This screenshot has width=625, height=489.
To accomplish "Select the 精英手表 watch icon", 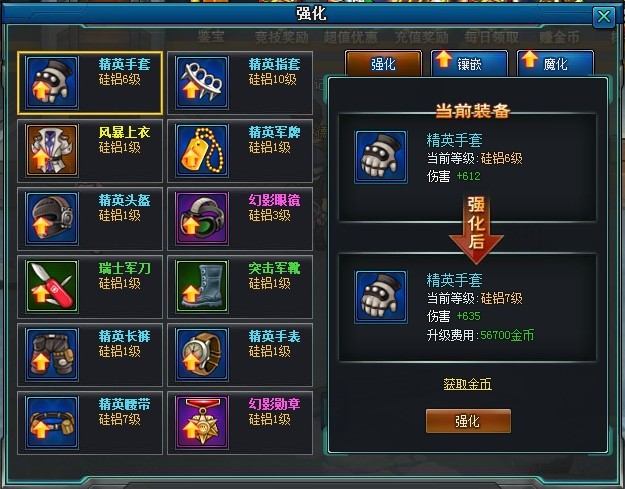I will [x=202, y=354].
